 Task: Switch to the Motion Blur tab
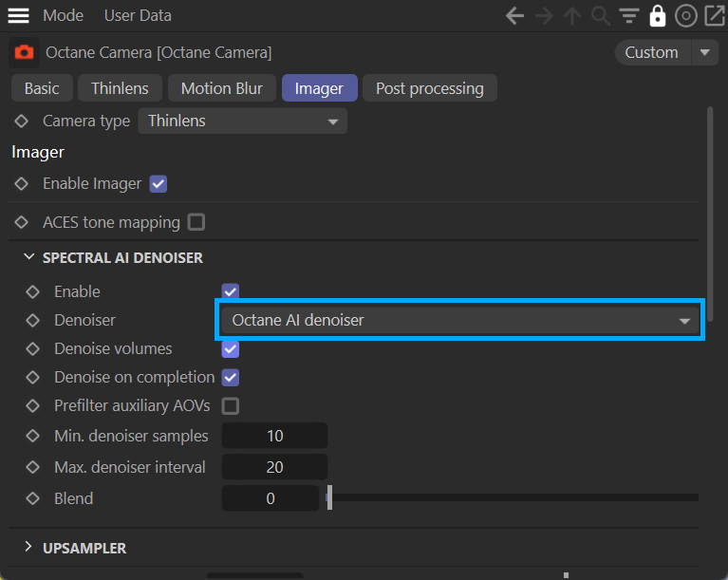(x=222, y=88)
